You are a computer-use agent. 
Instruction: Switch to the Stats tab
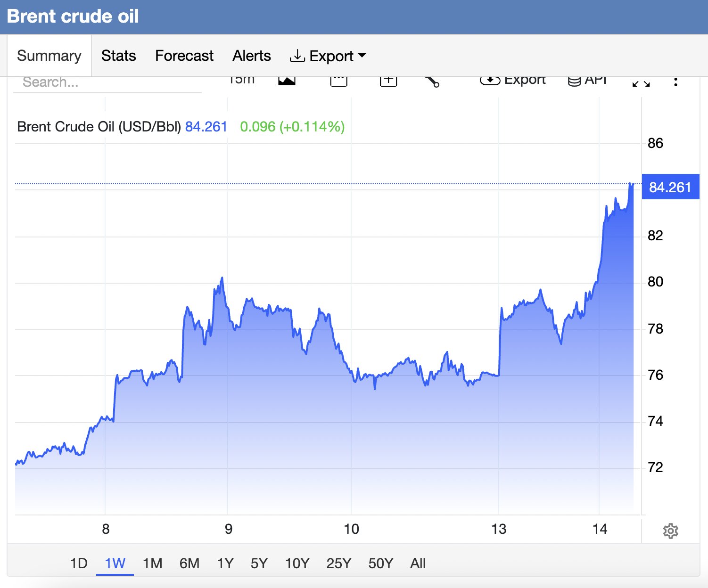(119, 56)
